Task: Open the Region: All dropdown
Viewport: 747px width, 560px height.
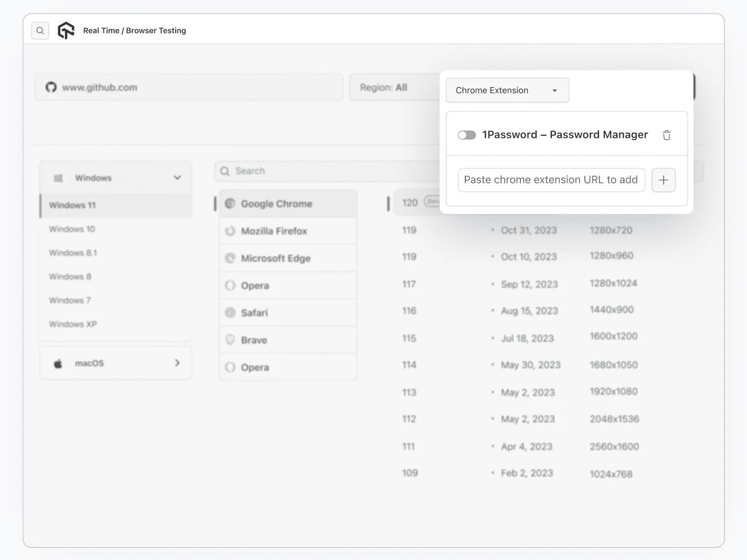Action: coord(394,87)
